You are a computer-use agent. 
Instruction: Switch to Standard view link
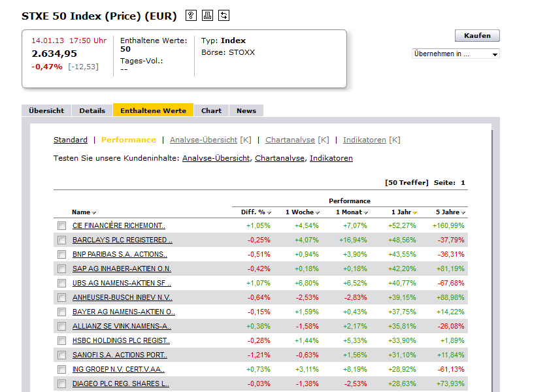[71, 140]
